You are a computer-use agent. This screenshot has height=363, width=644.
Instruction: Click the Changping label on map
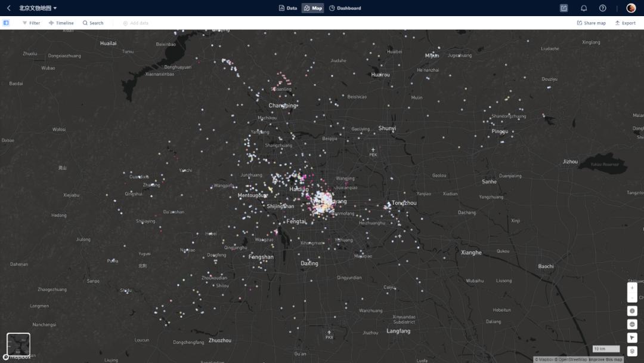283,106
